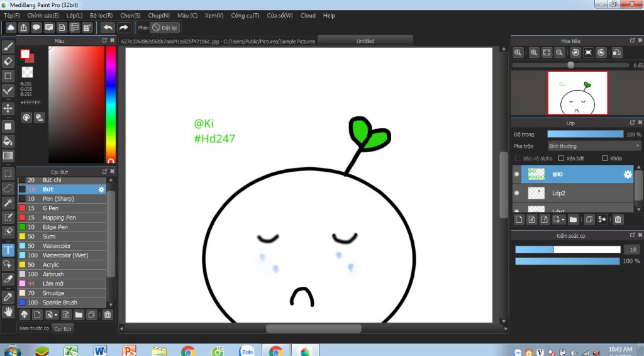Select the Sparkle Brush

coord(62,303)
